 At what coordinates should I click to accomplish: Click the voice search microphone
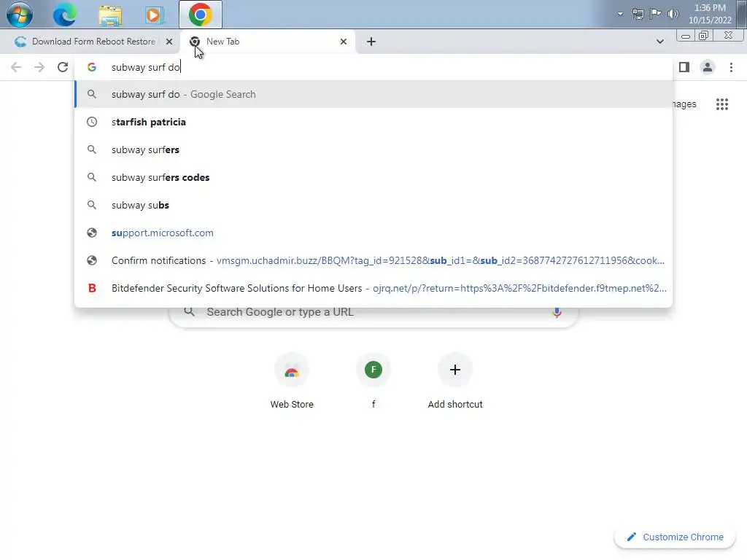557,312
